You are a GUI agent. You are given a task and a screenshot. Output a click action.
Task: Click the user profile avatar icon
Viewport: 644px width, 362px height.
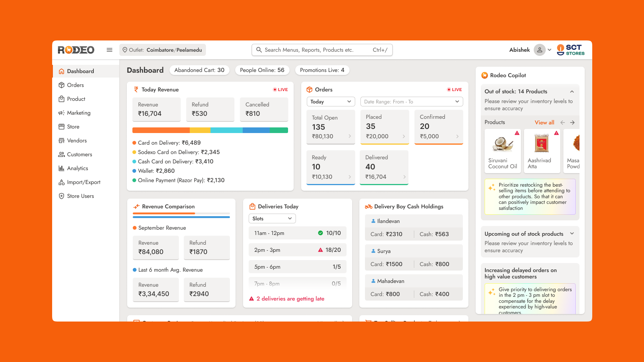tap(539, 50)
